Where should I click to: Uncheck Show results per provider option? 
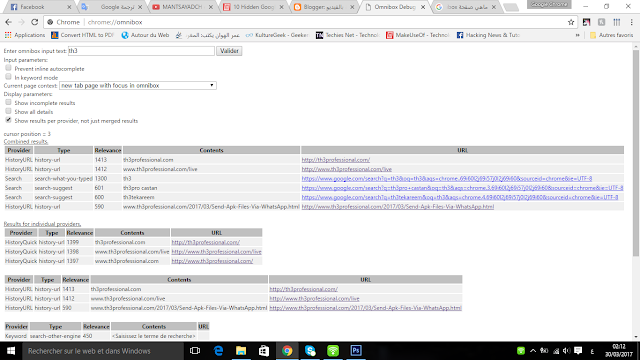pyautogui.click(x=8, y=120)
